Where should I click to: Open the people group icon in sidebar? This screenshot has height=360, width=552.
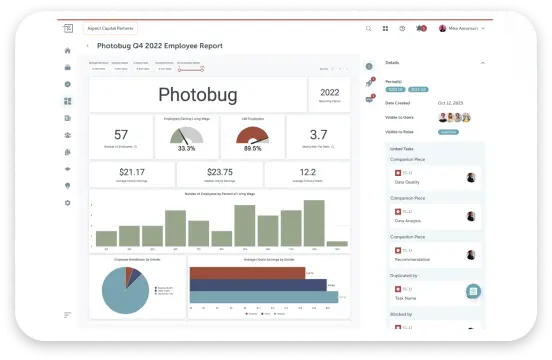[x=68, y=135]
